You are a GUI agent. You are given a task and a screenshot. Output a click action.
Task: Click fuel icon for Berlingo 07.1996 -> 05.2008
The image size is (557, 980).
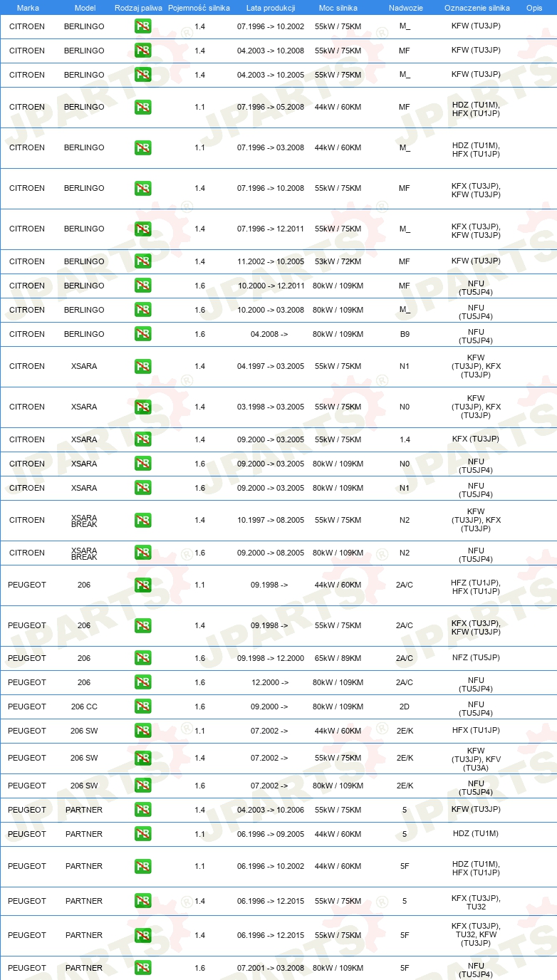click(143, 108)
